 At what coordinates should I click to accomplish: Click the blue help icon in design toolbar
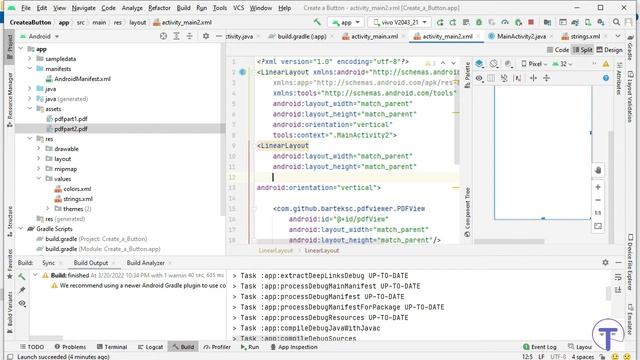coord(606,78)
